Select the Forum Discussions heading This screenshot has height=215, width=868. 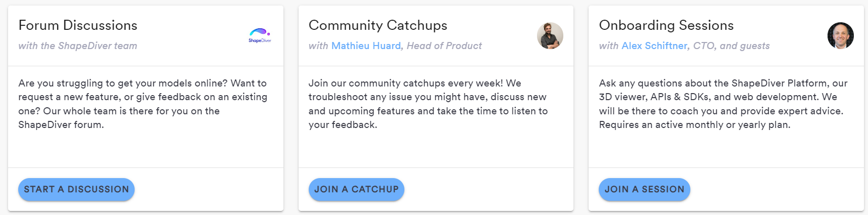coord(78,25)
